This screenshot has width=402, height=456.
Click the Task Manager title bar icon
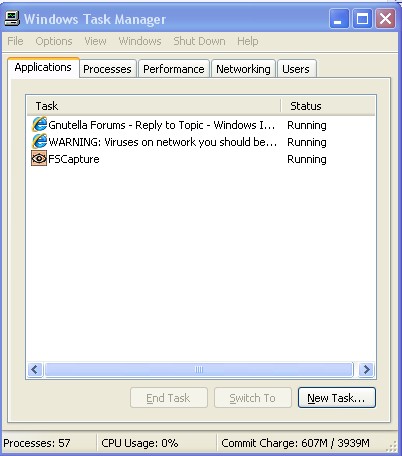point(12,19)
